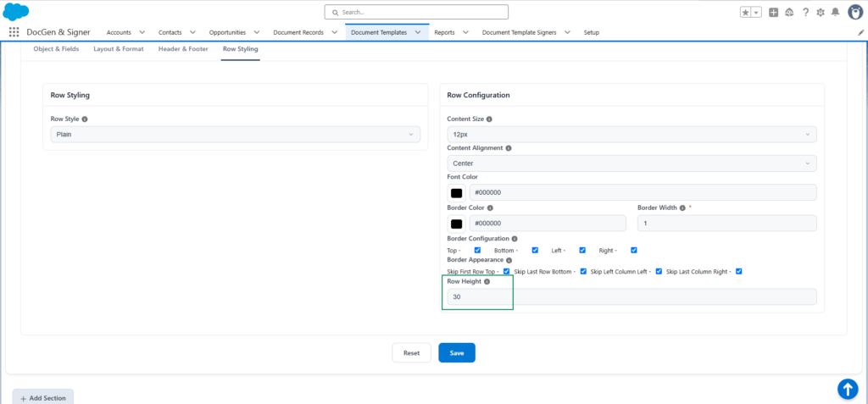
Task: Uncheck Skip Left Column Left
Action: click(x=659, y=272)
